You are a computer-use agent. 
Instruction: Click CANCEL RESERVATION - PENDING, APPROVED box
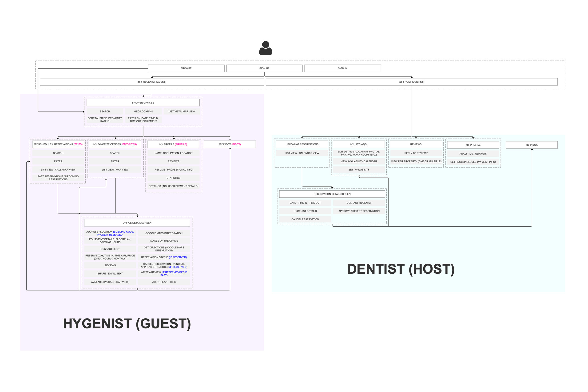point(164,265)
